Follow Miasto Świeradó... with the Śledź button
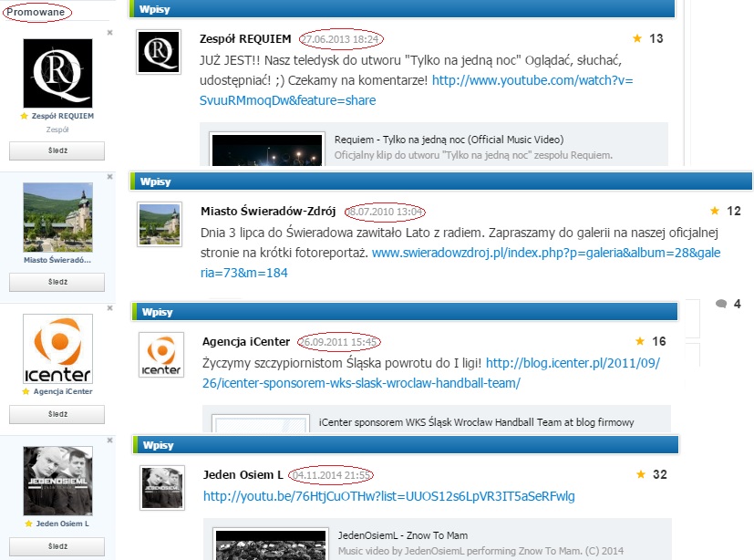This screenshot has height=560, width=754. click(57, 282)
